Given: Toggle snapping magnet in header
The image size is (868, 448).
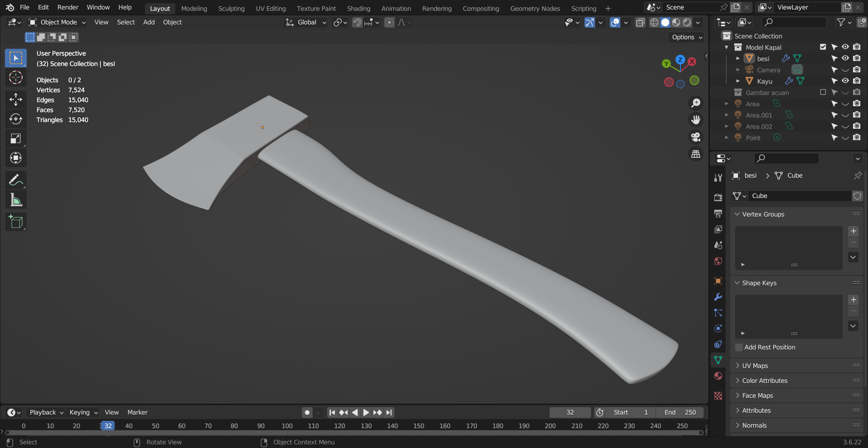Looking at the screenshot, I should [x=357, y=23].
